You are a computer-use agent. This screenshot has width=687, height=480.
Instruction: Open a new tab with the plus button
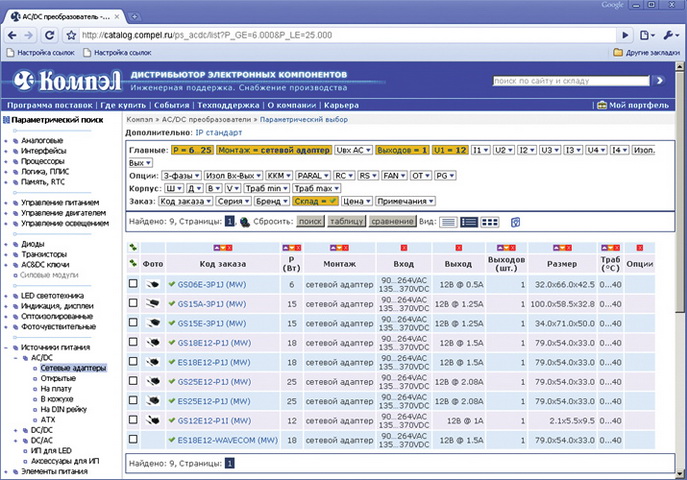tap(134, 17)
